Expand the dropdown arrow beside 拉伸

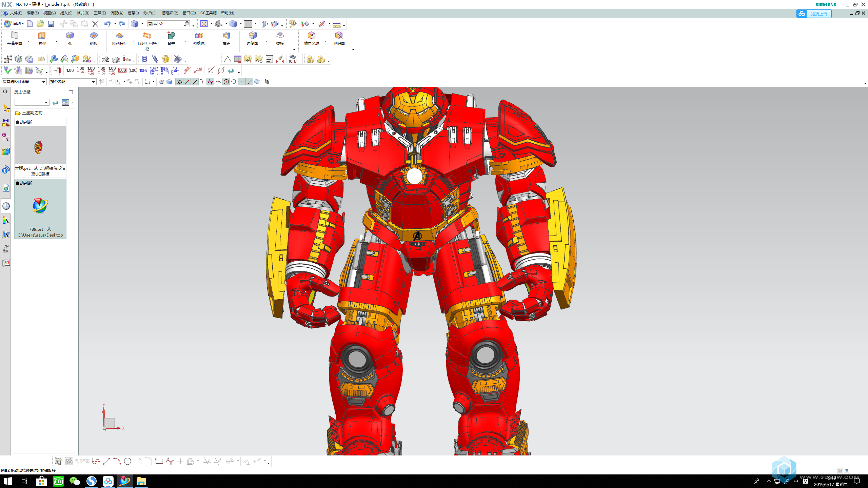pyautogui.click(x=56, y=41)
